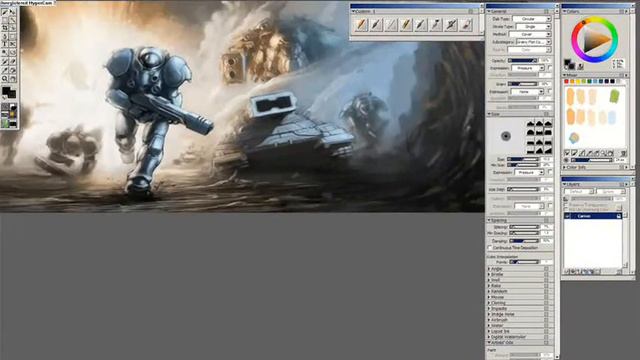Click the brush Size slider

tap(523, 159)
